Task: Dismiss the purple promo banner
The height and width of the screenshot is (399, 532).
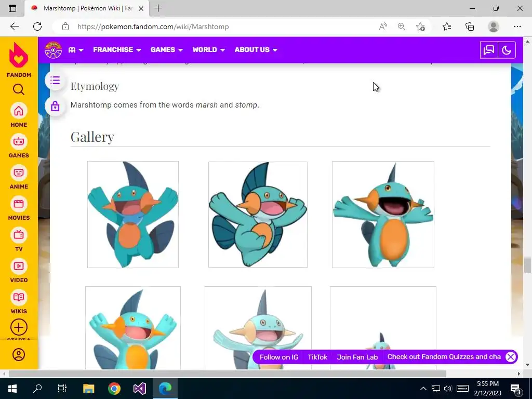Action: click(511, 357)
